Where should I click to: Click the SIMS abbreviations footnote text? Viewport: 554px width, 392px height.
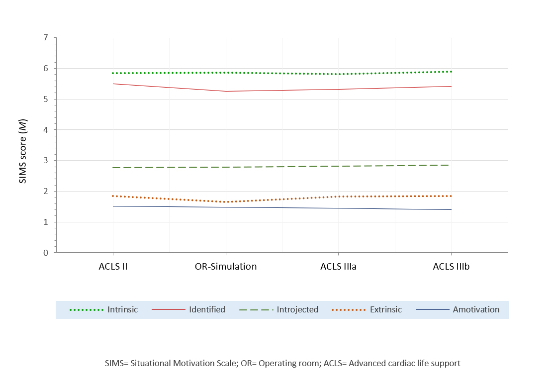click(282, 363)
